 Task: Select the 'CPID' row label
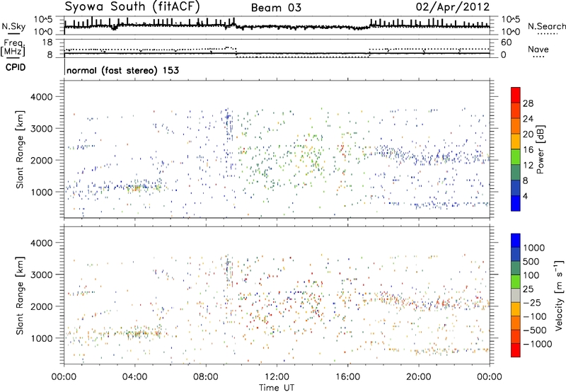[x=16, y=67]
